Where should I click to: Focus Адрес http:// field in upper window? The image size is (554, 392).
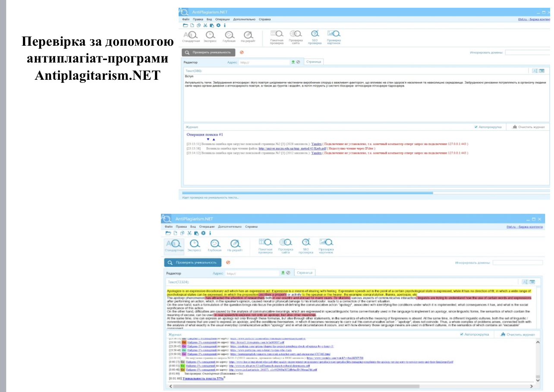click(264, 62)
